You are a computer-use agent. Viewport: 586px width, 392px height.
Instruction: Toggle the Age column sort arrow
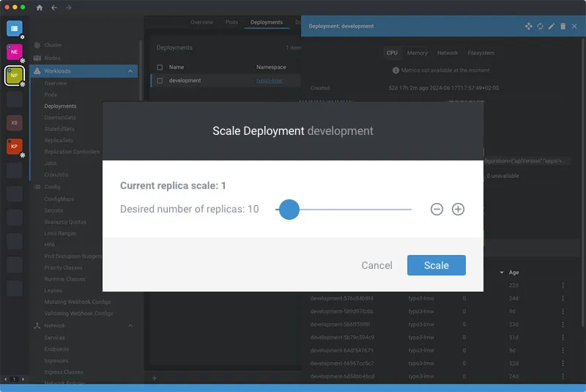pyautogui.click(x=502, y=273)
